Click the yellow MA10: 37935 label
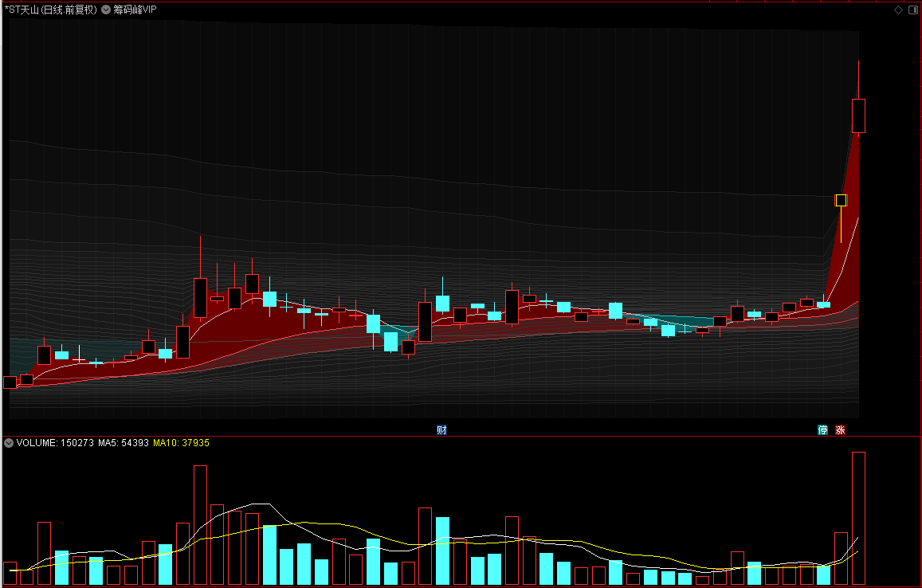Viewport: 922px width, 588px height. (181, 443)
